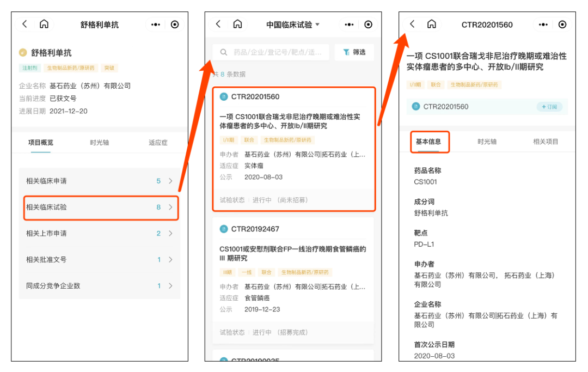Click 食管鳞癌 indication text
This screenshot has height=372, width=588.
click(x=257, y=298)
